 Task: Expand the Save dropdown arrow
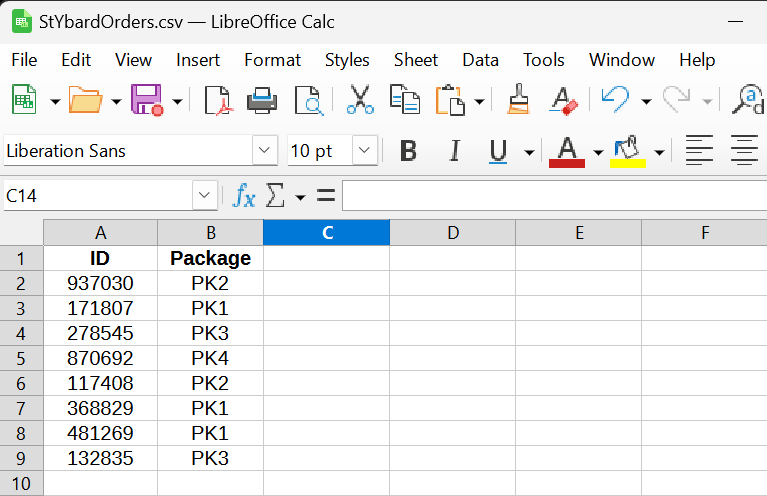coord(178,102)
